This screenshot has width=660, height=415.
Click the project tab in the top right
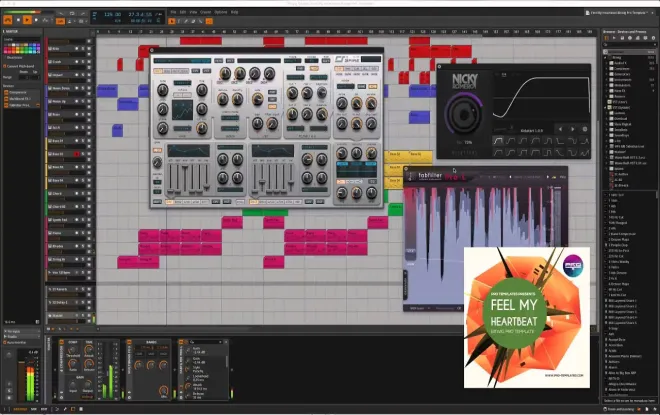[x=618, y=13]
